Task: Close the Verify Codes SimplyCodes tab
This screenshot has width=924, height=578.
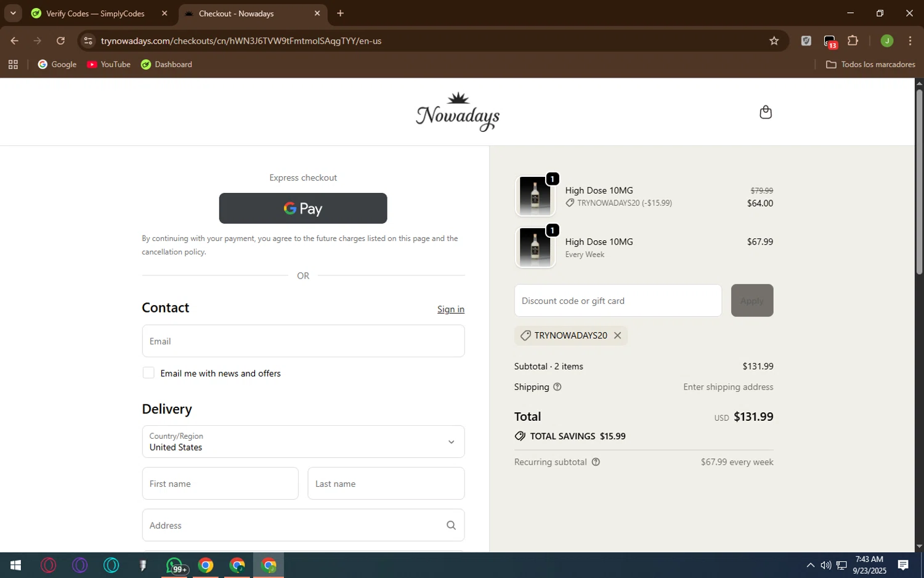Action: click(164, 14)
